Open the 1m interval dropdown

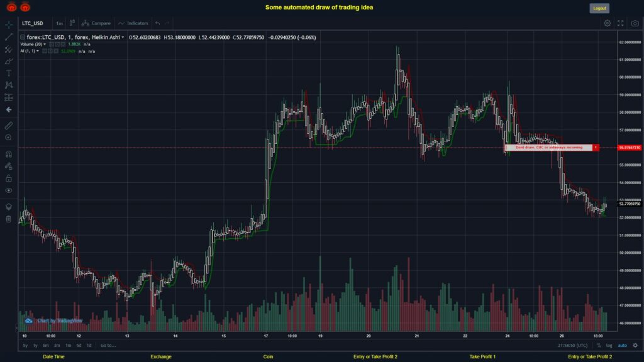click(60, 23)
